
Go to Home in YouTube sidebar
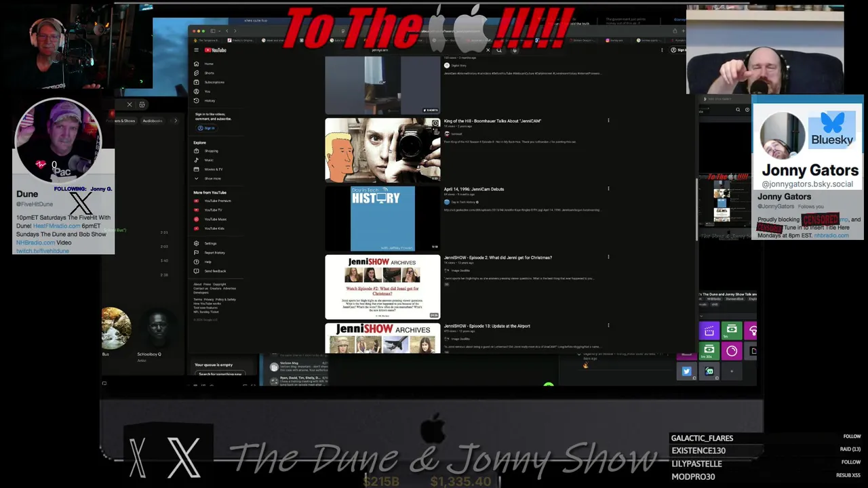(204, 64)
